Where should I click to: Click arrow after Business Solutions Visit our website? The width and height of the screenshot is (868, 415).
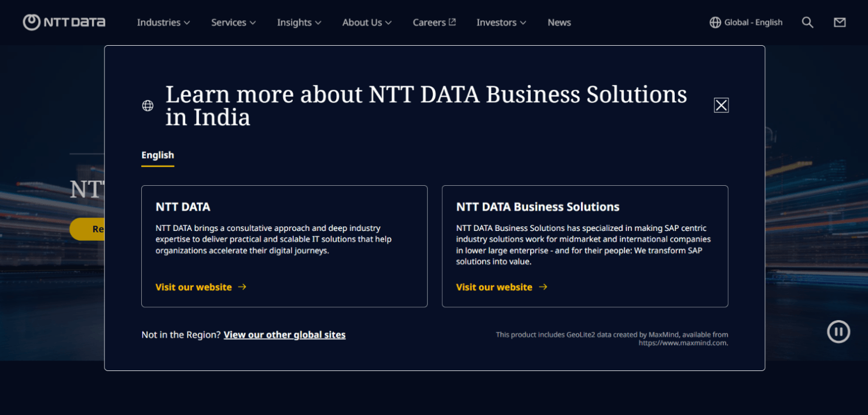coord(543,287)
